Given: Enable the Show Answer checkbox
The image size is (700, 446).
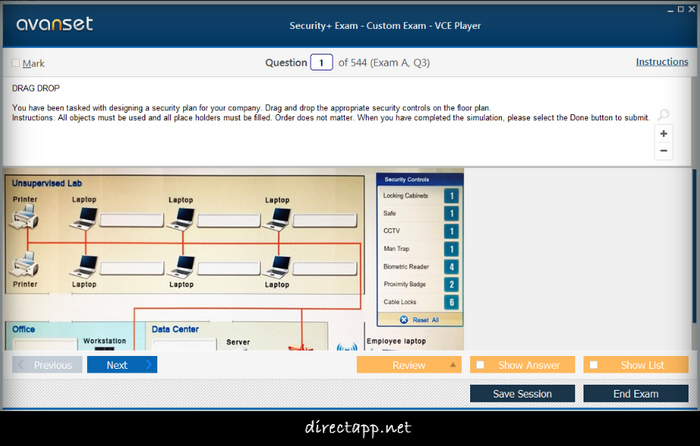Looking at the screenshot, I should tap(480, 365).
